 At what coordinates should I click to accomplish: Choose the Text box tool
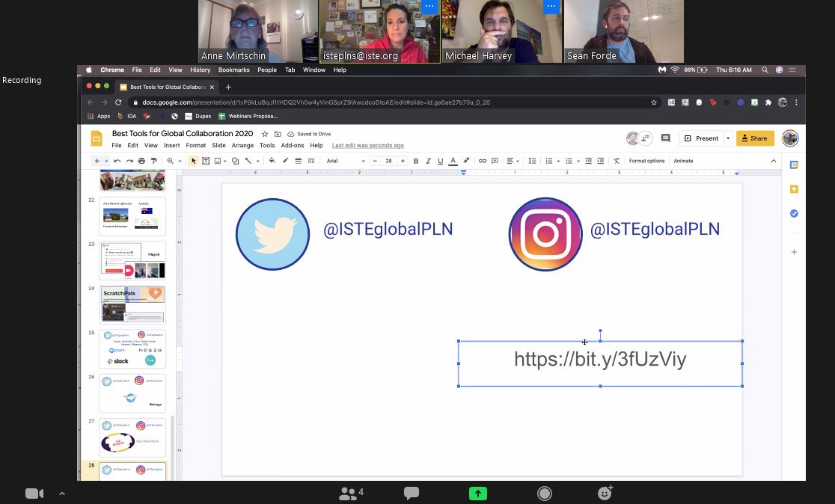click(206, 161)
